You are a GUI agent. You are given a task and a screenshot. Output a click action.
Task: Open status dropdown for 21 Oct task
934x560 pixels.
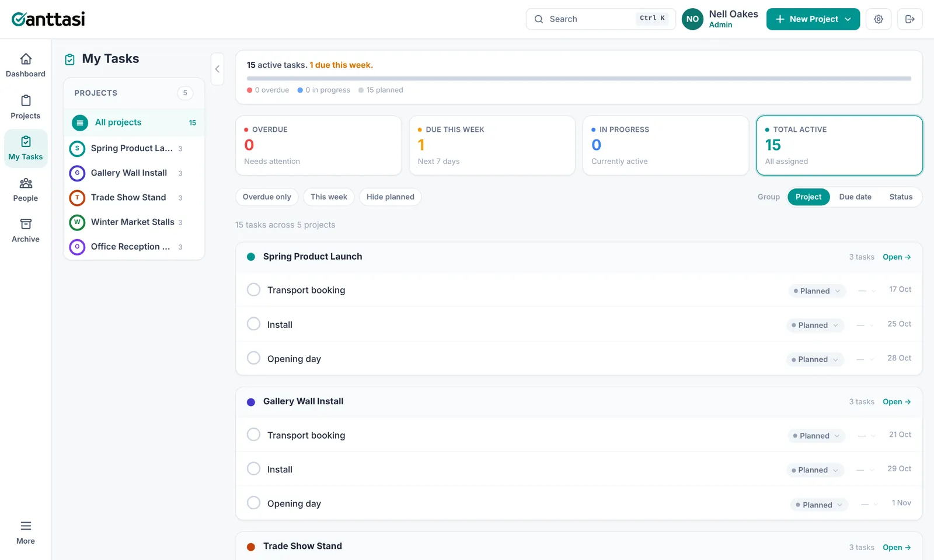click(x=817, y=436)
